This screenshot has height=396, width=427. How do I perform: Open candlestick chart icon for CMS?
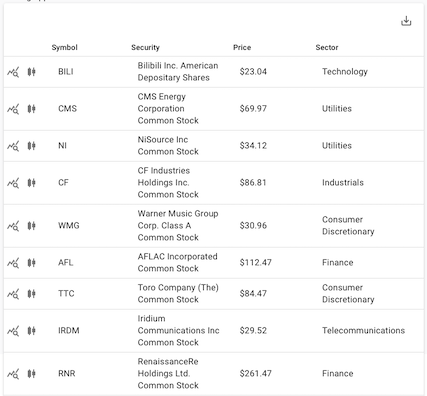coord(31,109)
